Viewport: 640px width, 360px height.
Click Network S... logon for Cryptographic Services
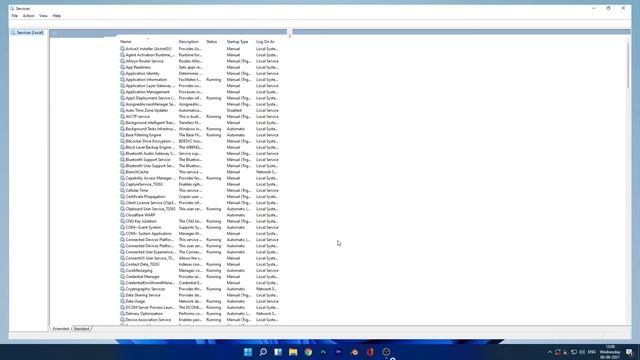pos(266,289)
